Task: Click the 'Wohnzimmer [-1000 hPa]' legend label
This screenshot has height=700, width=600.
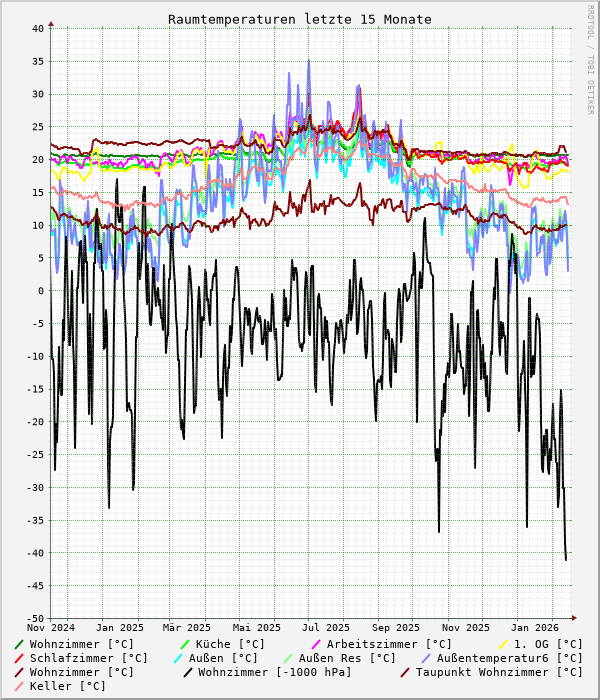Action: click(275, 672)
